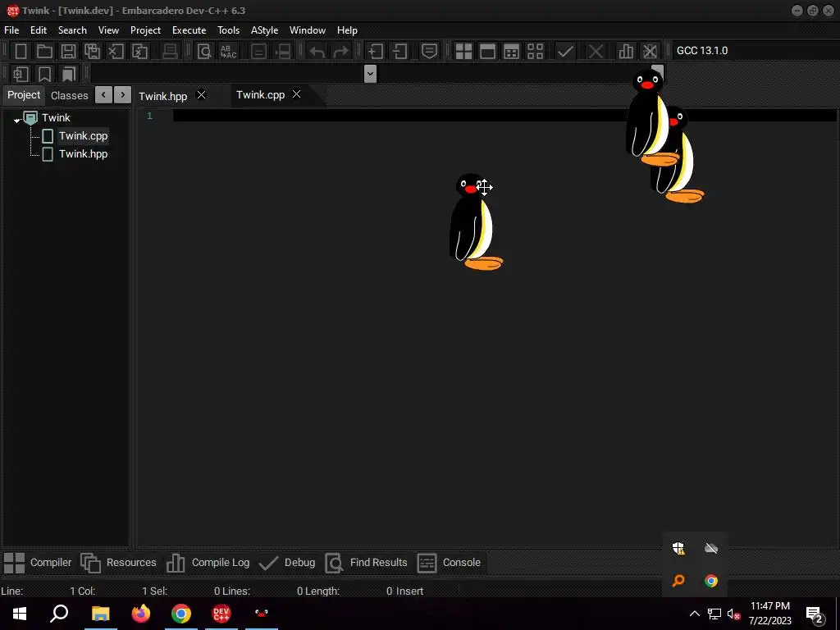Show hidden system tray icons chevron
Viewport: 840px width, 630px height.
point(694,614)
